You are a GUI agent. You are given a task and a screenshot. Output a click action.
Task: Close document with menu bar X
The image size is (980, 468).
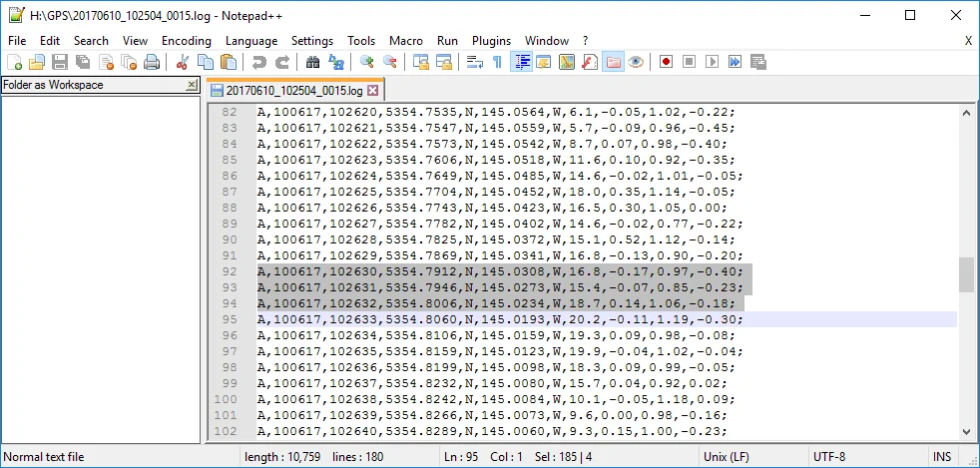pyautogui.click(x=969, y=41)
